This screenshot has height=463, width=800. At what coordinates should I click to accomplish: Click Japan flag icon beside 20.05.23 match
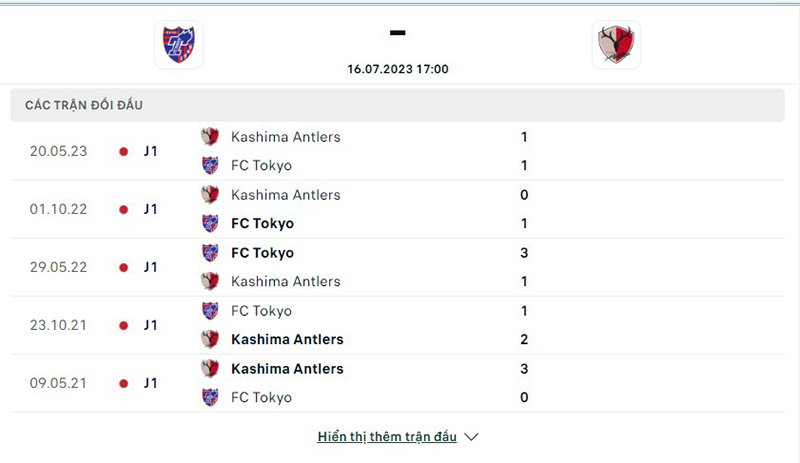[124, 152]
